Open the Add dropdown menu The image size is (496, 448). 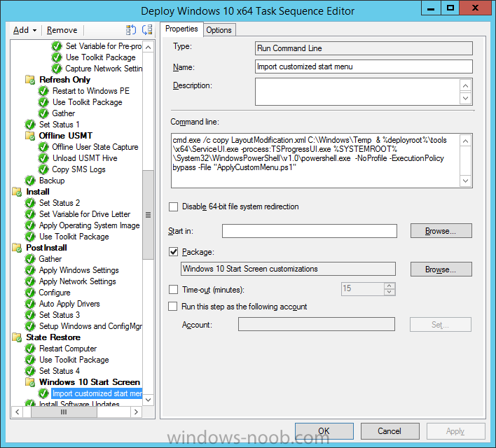(x=25, y=30)
